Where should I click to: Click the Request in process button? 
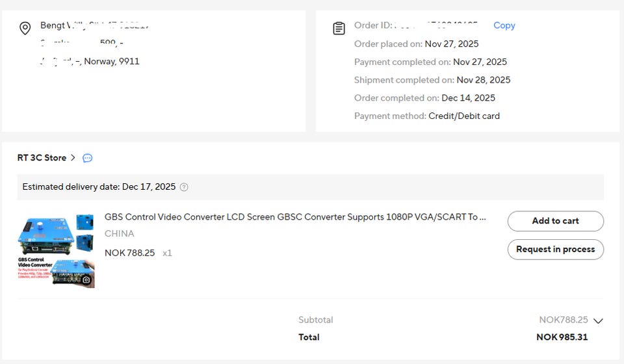coord(555,249)
